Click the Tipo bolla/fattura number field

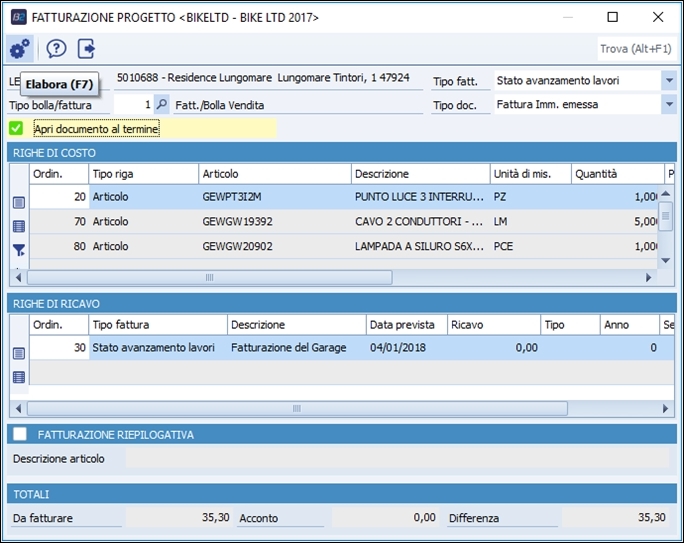133,104
